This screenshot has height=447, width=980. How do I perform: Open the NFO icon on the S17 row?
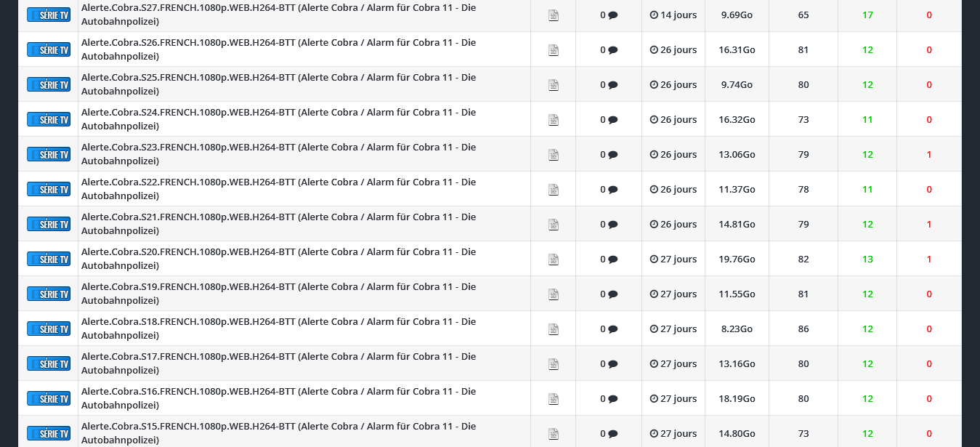(554, 364)
